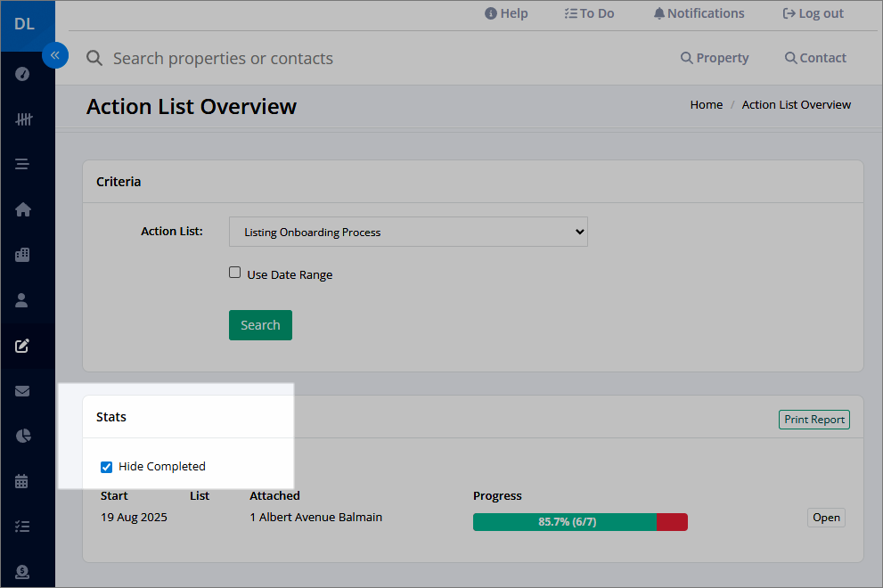Open the calendar icon in the sidebar
Screen dimensions: 883x588
[21, 480]
